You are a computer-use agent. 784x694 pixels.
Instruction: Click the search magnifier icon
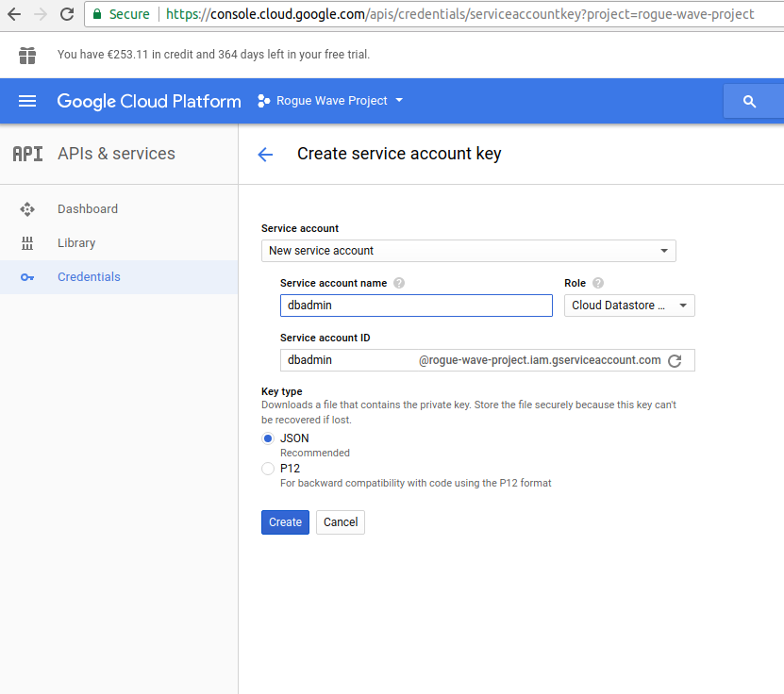click(x=750, y=101)
